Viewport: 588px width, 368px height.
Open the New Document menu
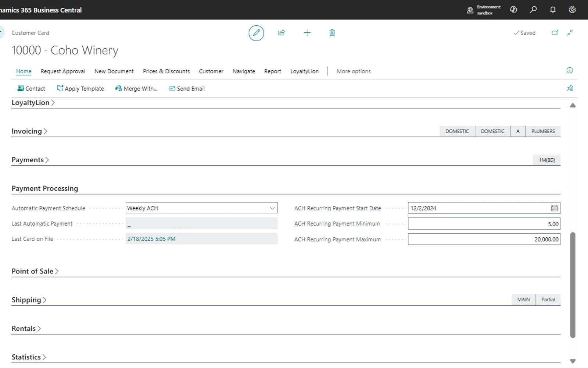(x=114, y=71)
